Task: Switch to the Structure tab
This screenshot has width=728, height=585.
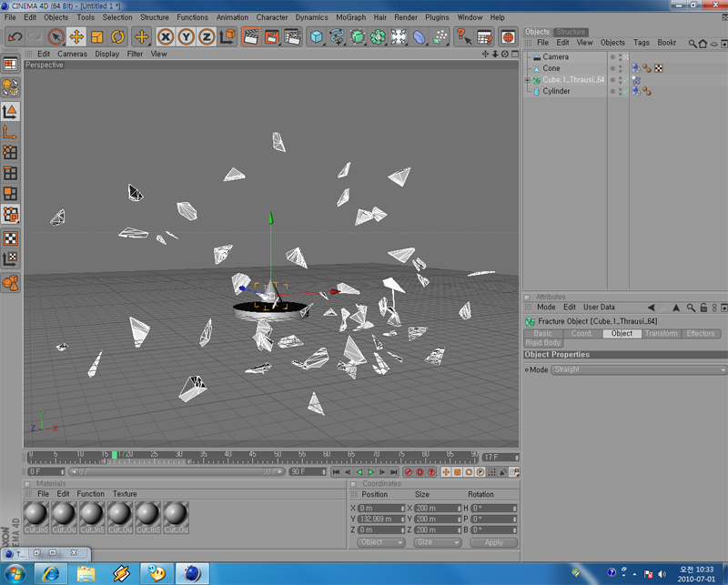Action: coord(571,32)
